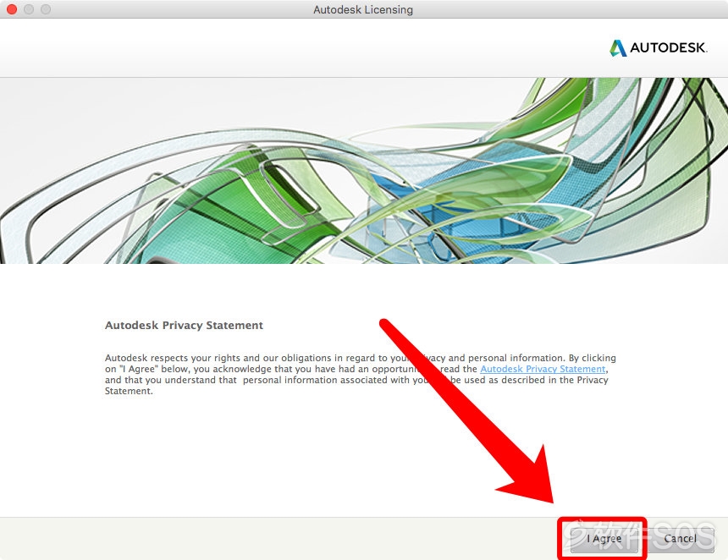Click the Autodesk logo in header
728x560 pixels.
point(659,47)
